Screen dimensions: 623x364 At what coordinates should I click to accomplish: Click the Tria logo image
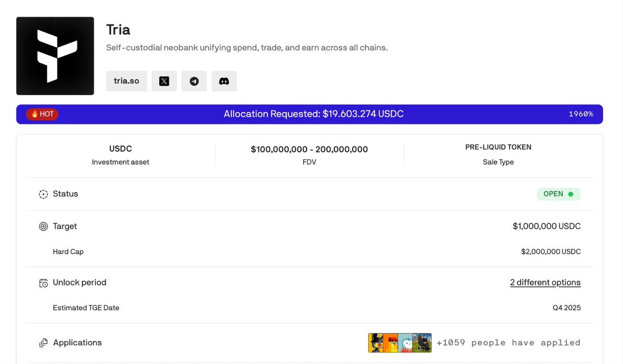pyautogui.click(x=55, y=56)
